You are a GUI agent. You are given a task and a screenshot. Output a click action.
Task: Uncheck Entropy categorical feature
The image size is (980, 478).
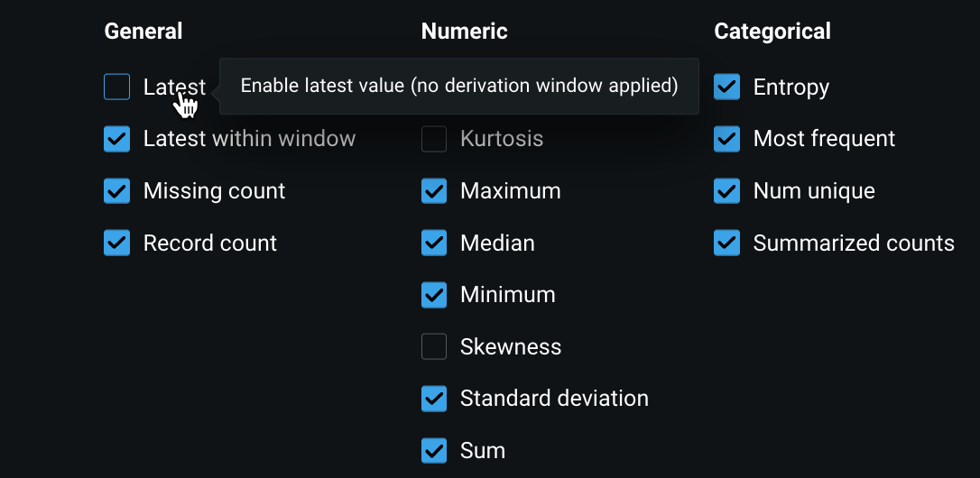pyautogui.click(x=727, y=87)
